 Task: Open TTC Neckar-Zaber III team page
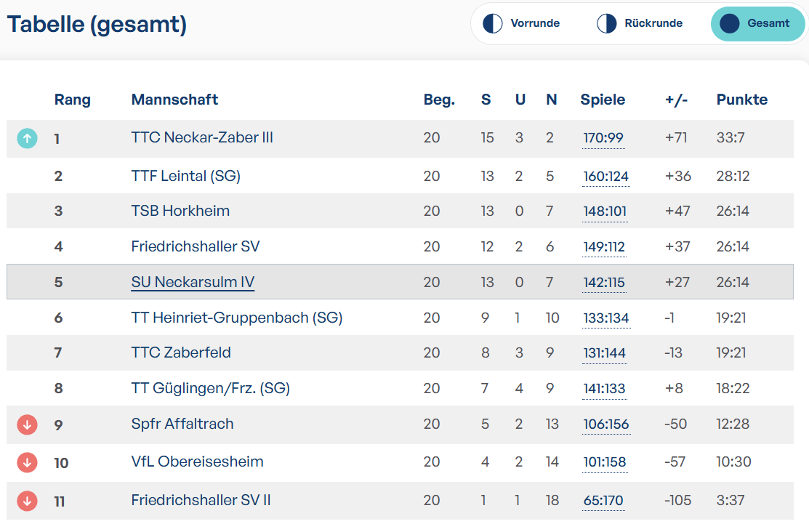(x=202, y=138)
